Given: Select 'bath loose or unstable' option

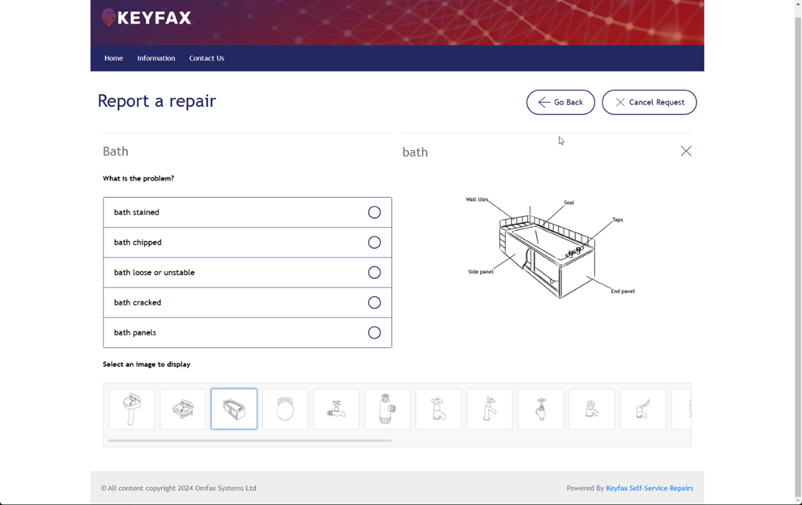Looking at the screenshot, I should (374, 272).
